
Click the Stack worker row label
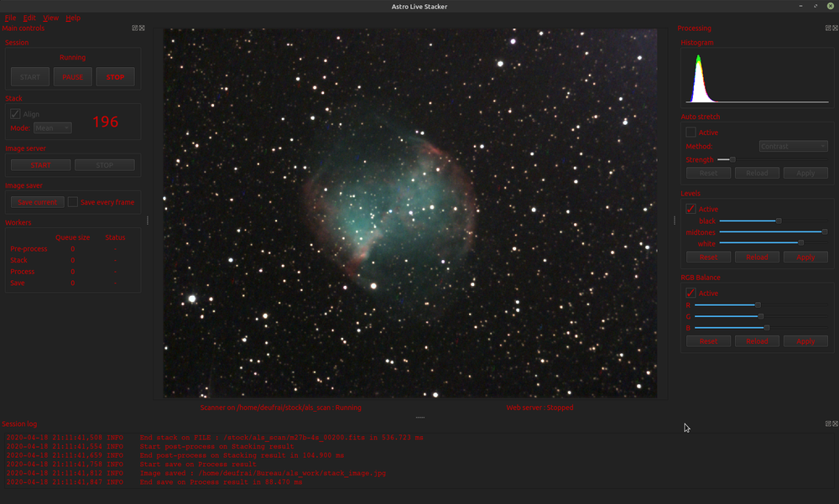18,260
